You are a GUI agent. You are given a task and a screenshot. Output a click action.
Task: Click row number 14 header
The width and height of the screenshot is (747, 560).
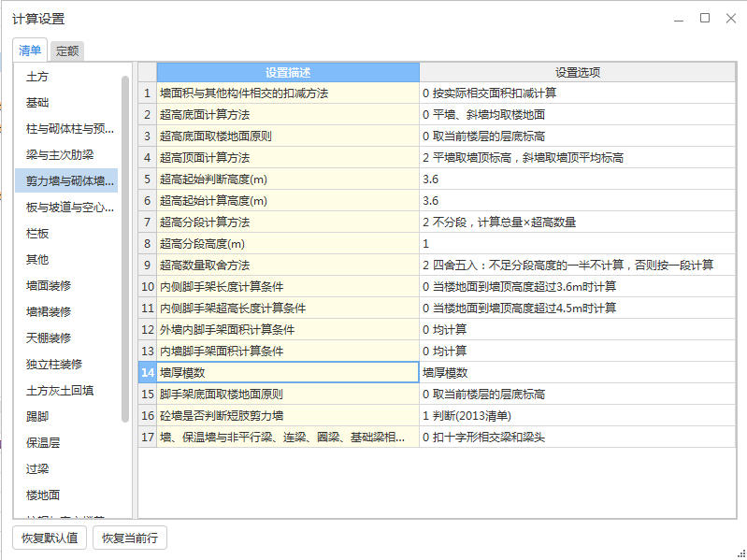click(x=148, y=373)
